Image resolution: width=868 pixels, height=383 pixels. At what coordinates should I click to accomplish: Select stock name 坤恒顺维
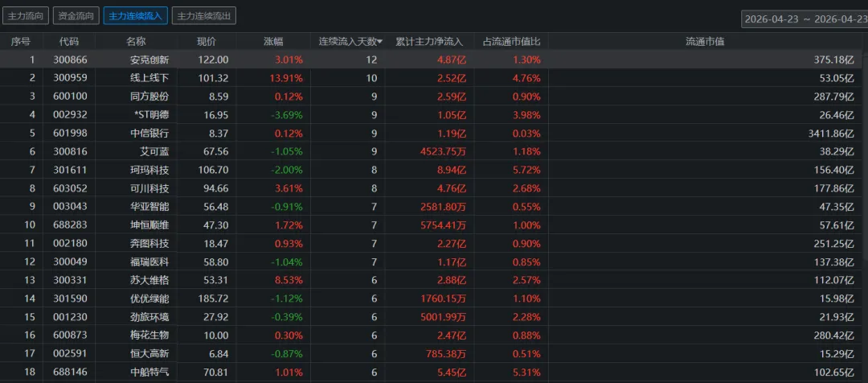click(149, 225)
